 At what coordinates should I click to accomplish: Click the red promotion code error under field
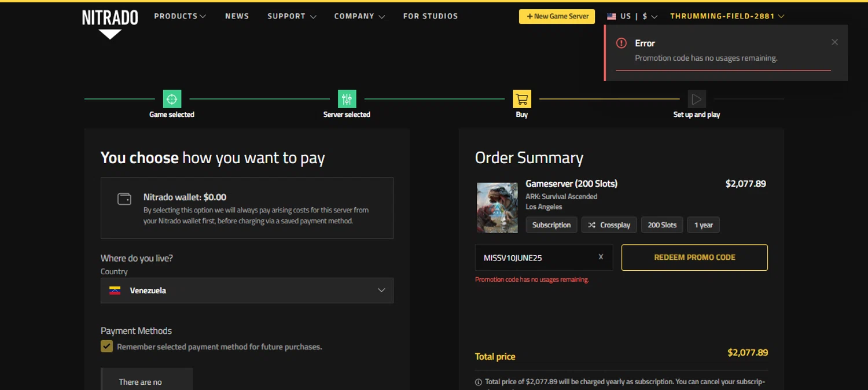point(532,279)
